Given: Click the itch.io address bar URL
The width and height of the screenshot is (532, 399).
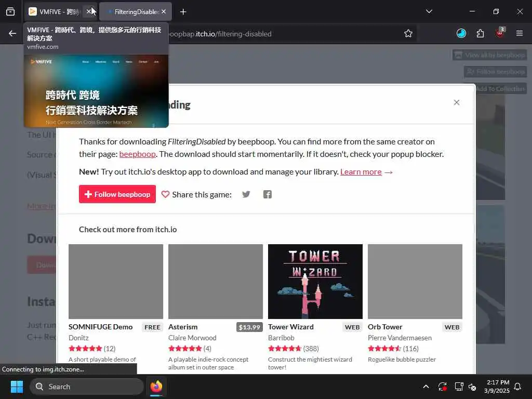Looking at the screenshot, I should click(220, 34).
